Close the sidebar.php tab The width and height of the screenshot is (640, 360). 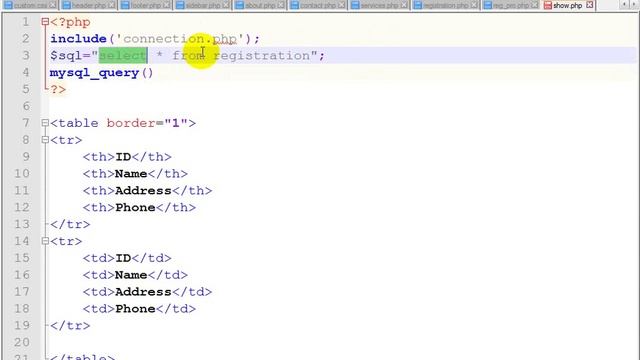(x=226, y=5)
